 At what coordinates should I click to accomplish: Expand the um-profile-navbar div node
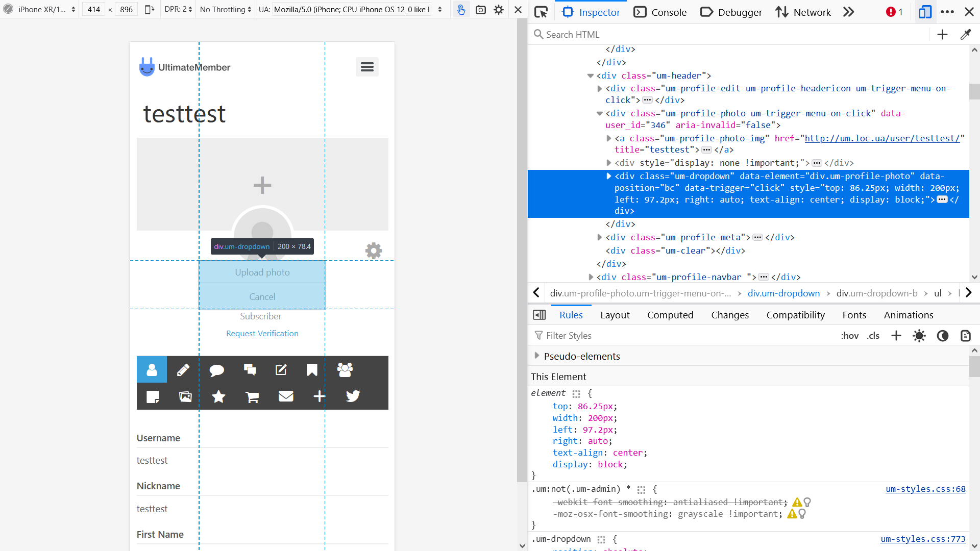[x=591, y=277]
